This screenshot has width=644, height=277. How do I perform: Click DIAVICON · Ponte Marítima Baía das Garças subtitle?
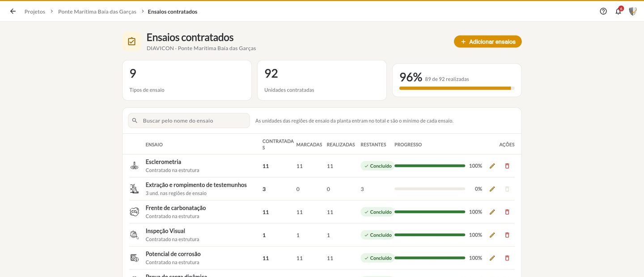pyautogui.click(x=201, y=48)
